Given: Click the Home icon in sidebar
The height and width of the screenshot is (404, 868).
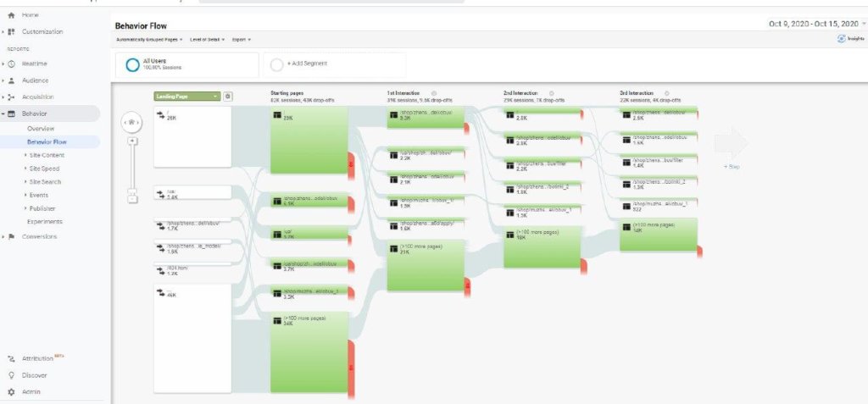Looking at the screenshot, I should 11,15.
